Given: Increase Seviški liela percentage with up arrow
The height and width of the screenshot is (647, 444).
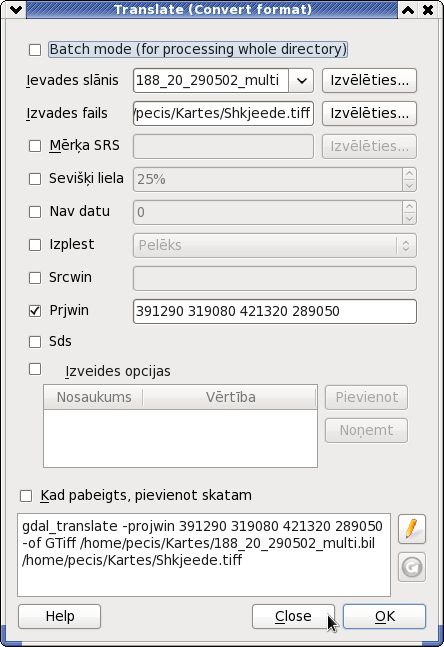Looking at the screenshot, I should 409,173.
